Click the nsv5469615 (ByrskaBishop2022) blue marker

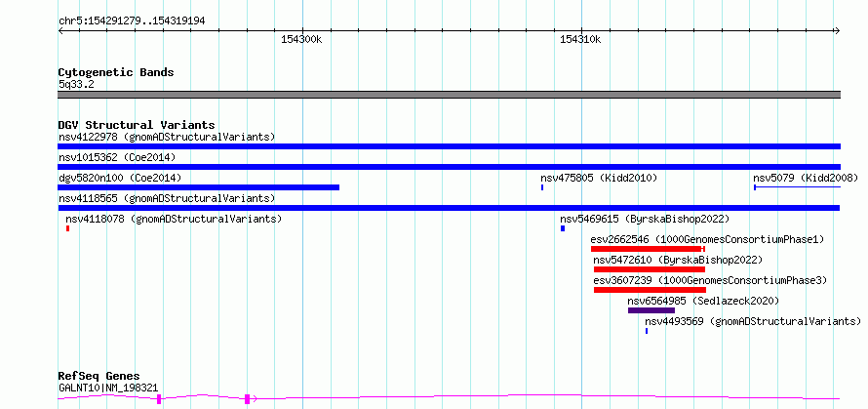563,228
